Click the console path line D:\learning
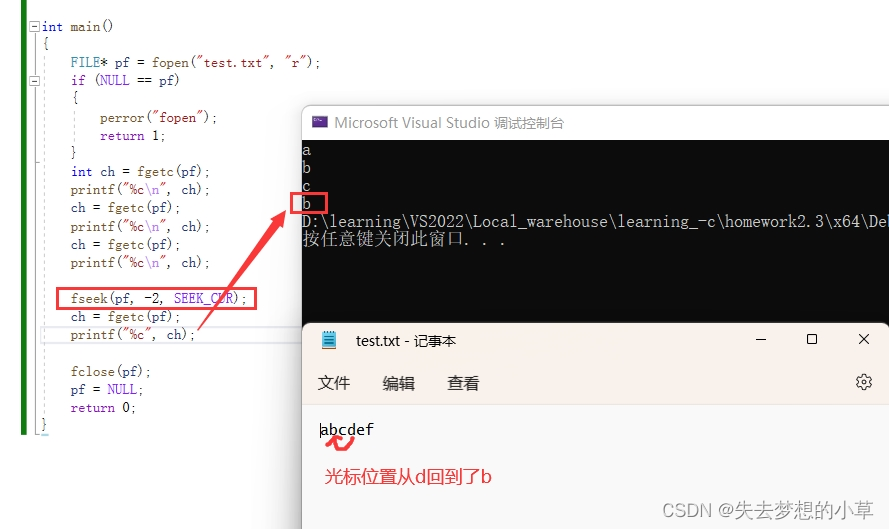889x529 pixels. [x=595, y=221]
